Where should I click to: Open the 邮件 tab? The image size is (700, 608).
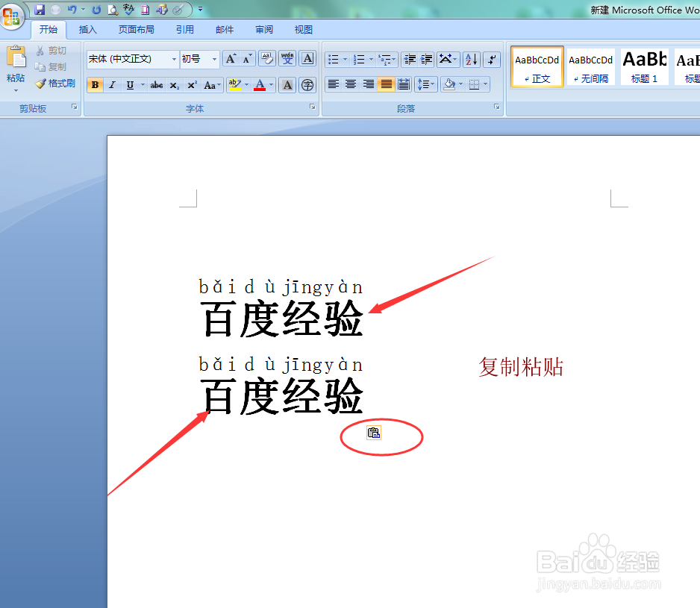pyautogui.click(x=225, y=29)
